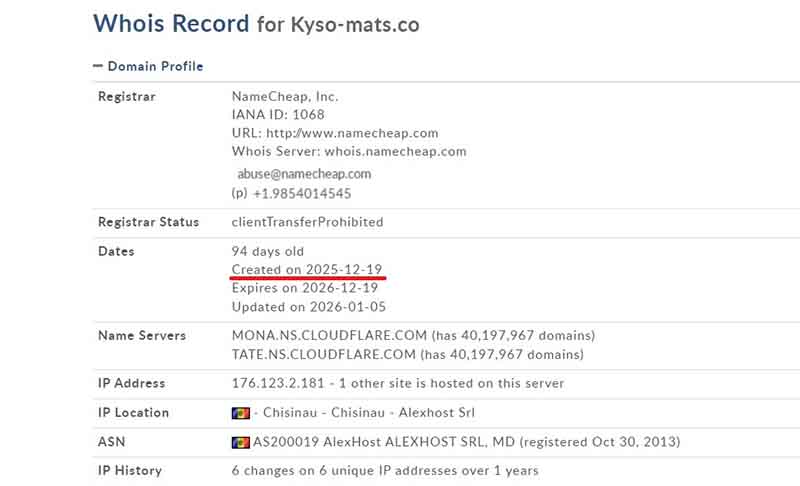The image size is (800, 486).
Task: Click the Moldova flag in IP Location row
Action: (x=239, y=413)
